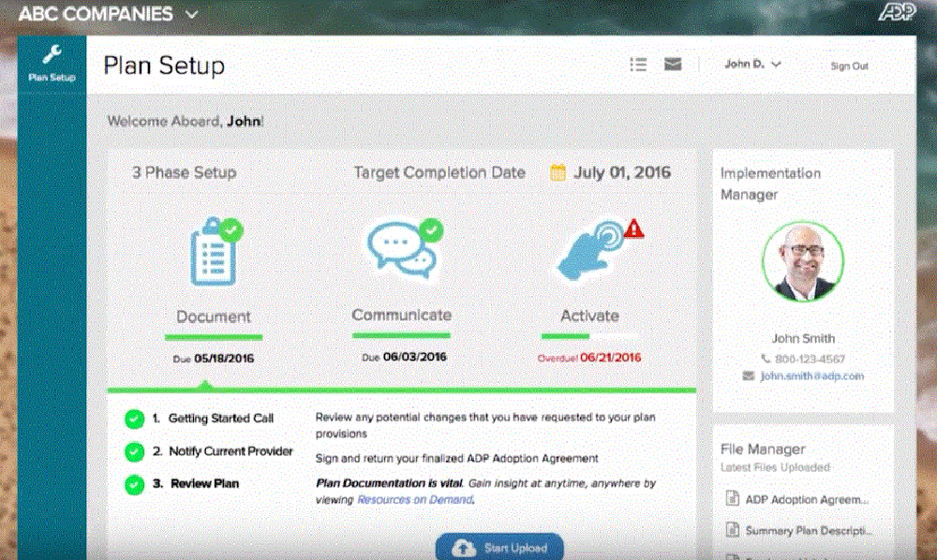Switch to the Document phase tab
This screenshot has width=937, height=560.
pyautogui.click(x=214, y=317)
